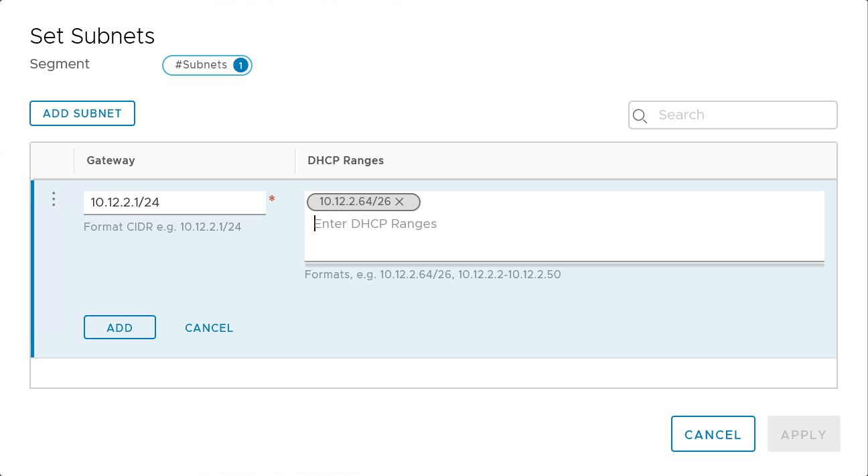Select the 10.12.2.64/26 range chip
Image resolution: width=868 pixels, height=476 pixels.
[x=355, y=202]
